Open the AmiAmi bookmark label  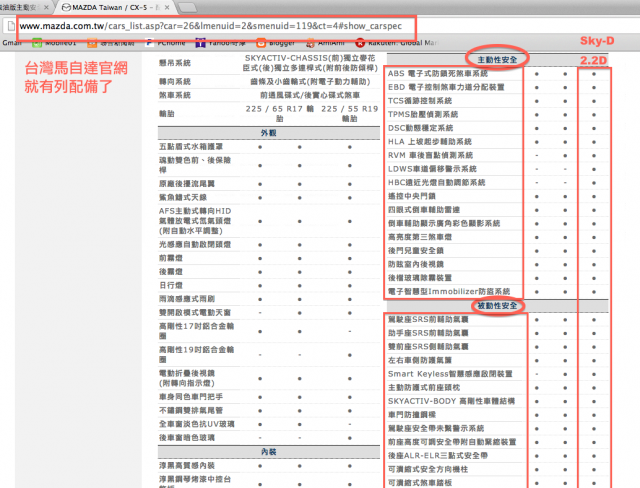click(x=331, y=43)
